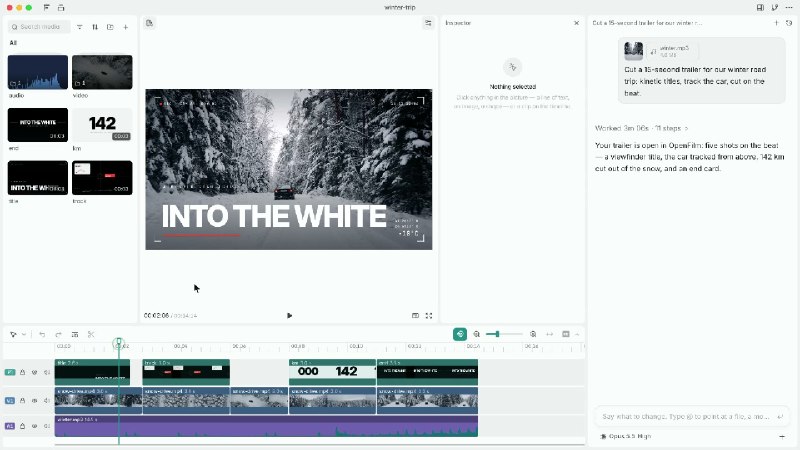The width and height of the screenshot is (800, 450).
Task: Click the split clip scissors icon
Action: (91, 335)
